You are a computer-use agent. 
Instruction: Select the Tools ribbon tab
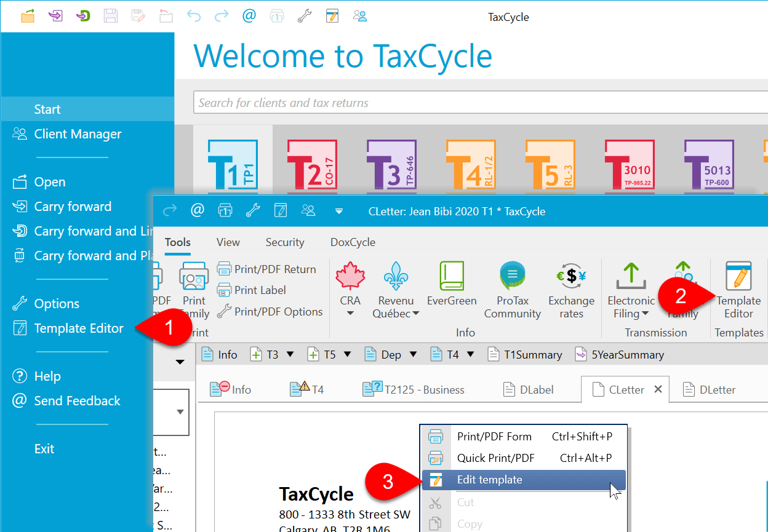click(178, 242)
